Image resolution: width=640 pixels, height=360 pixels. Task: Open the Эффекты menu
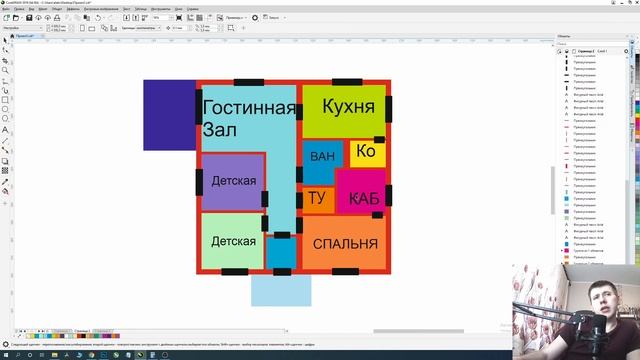73,9
